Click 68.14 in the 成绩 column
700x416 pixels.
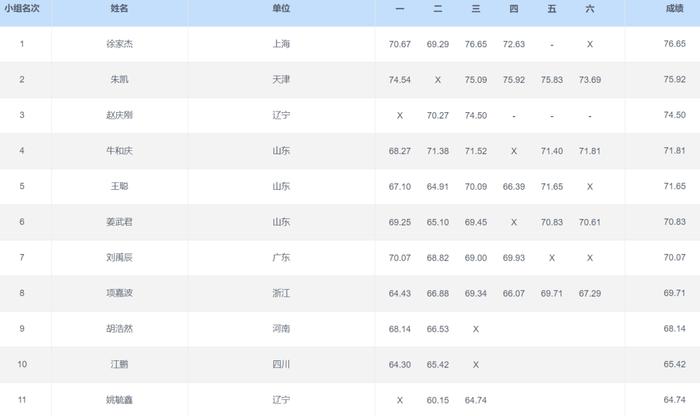click(x=675, y=329)
